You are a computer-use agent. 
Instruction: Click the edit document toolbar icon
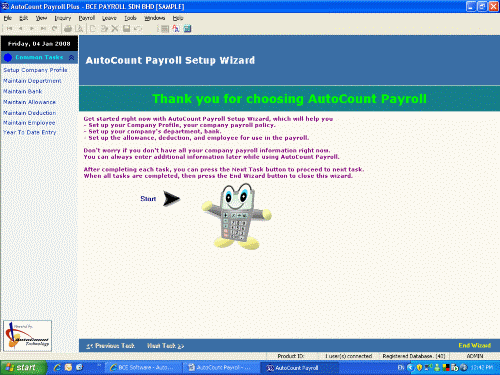(104, 29)
